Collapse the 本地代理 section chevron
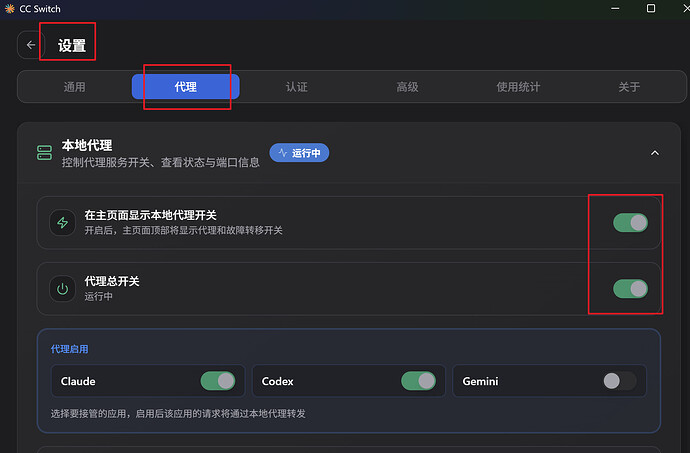The width and height of the screenshot is (690, 453). [655, 153]
